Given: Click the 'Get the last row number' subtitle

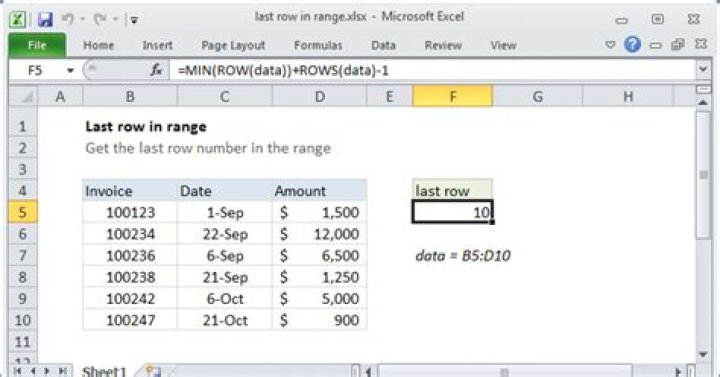Looking at the screenshot, I should (x=208, y=148).
